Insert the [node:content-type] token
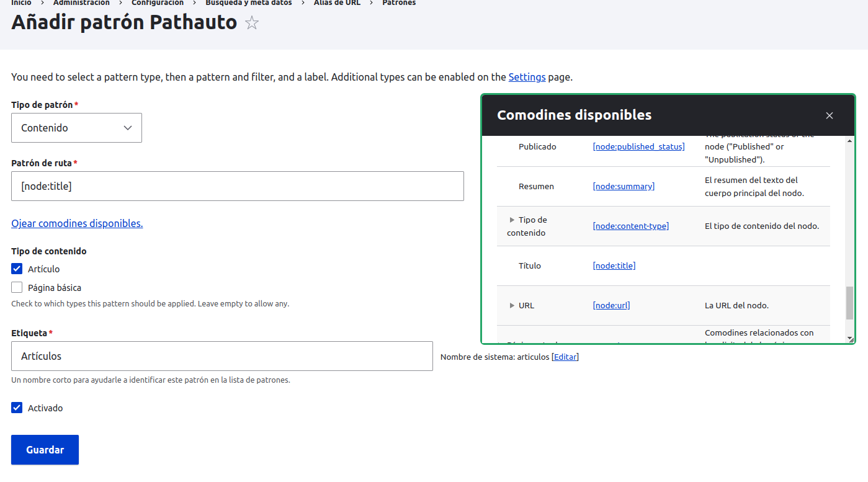The height and width of the screenshot is (482, 868). (x=630, y=226)
